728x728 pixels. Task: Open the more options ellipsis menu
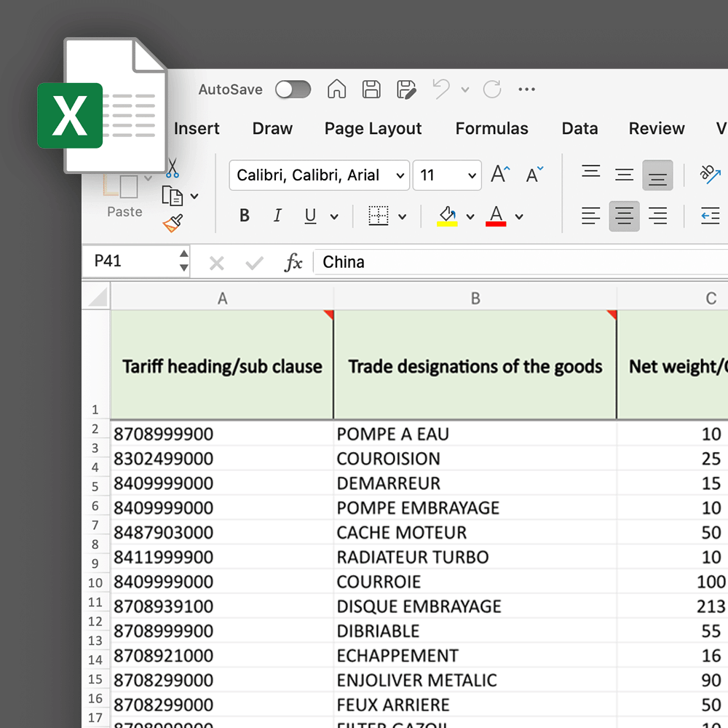tap(526, 89)
